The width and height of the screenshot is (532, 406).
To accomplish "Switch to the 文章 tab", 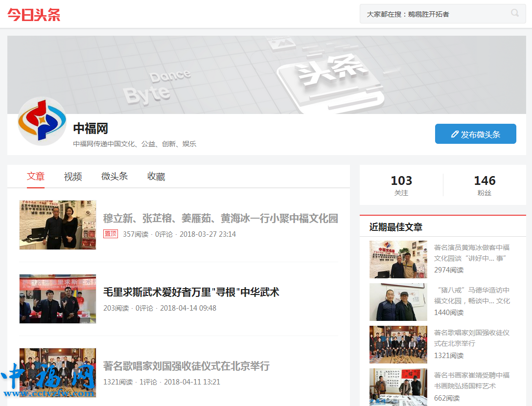I will 36,177.
